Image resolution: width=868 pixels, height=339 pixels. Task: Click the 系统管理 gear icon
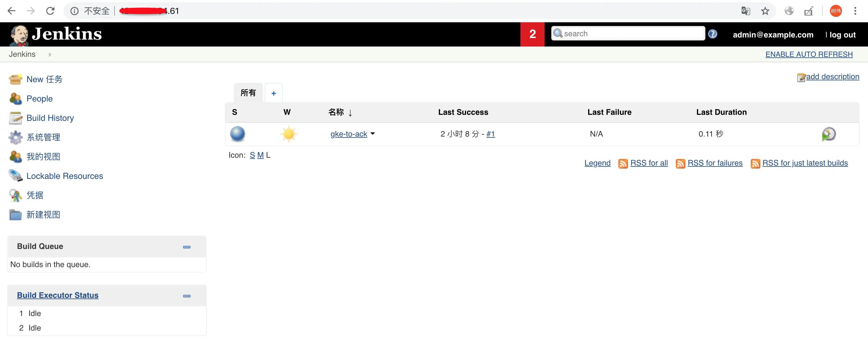pyautogui.click(x=15, y=137)
